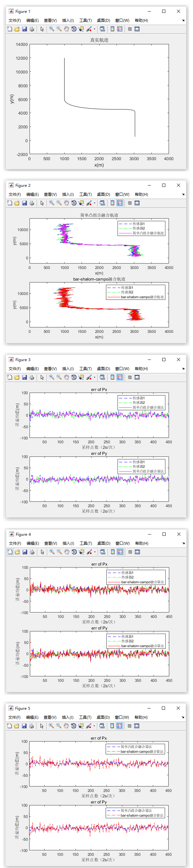The width and height of the screenshot is (193, 868).
Task: Toggle Insert Legend in Figure 5 toolbar
Action: point(119,726)
